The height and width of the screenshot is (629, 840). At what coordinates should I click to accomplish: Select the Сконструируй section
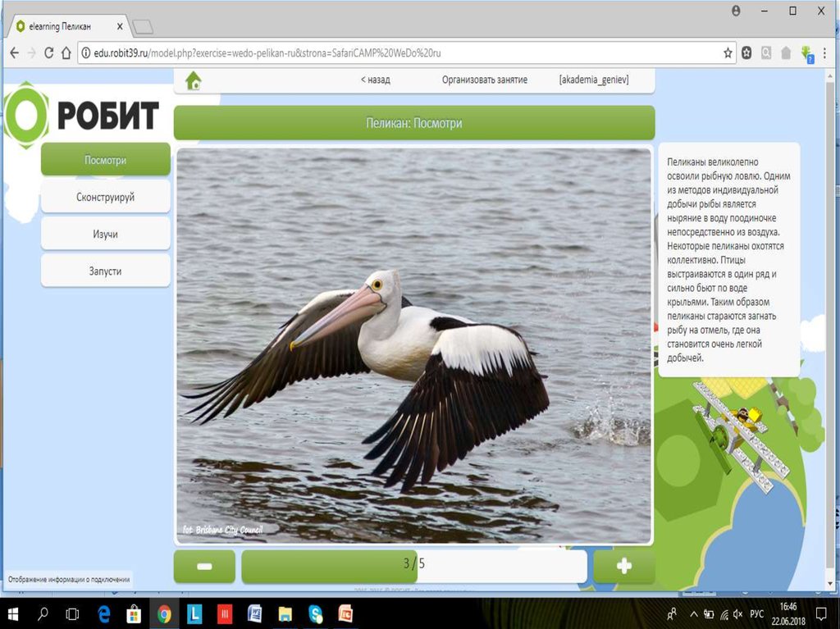click(x=105, y=197)
